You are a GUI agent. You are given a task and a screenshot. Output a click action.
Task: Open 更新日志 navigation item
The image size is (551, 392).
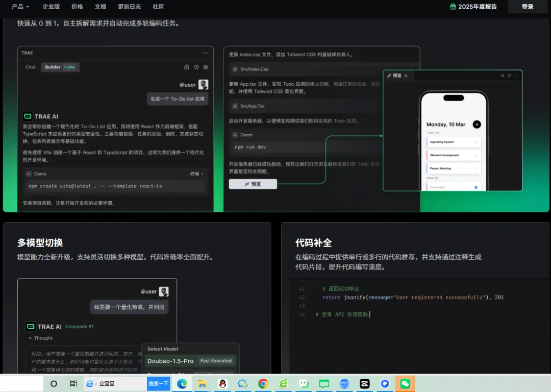pyautogui.click(x=129, y=7)
